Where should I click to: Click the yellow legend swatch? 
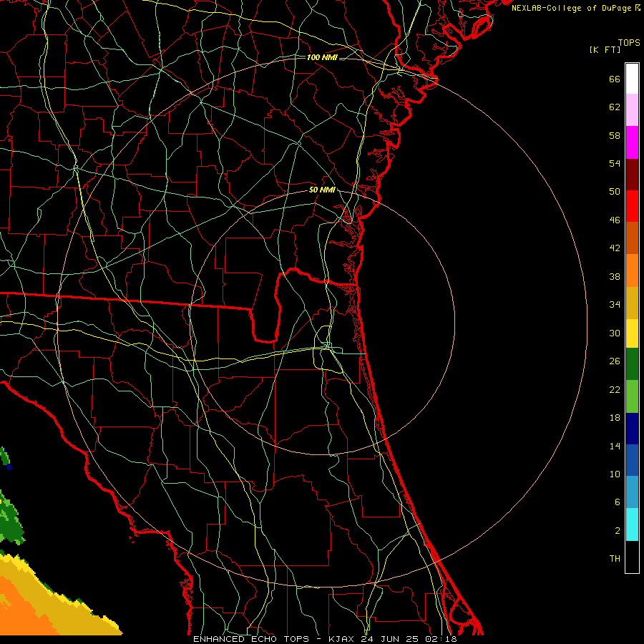[x=632, y=333]
